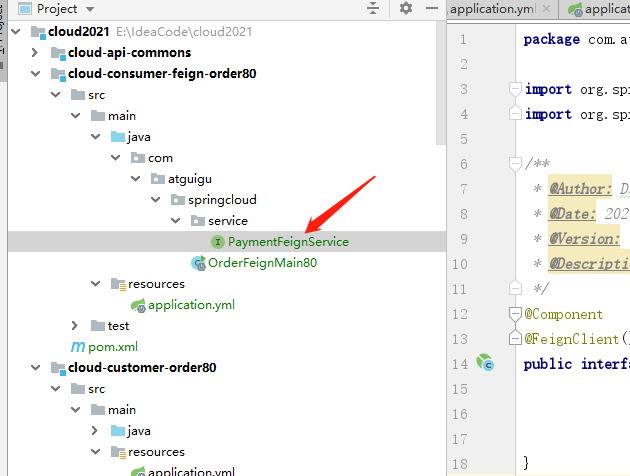This screenshot has height=476, width=630.
Task: Collapse resources under cloud-customer-order80
Action: pyautogui.click(x=96, y=451)
